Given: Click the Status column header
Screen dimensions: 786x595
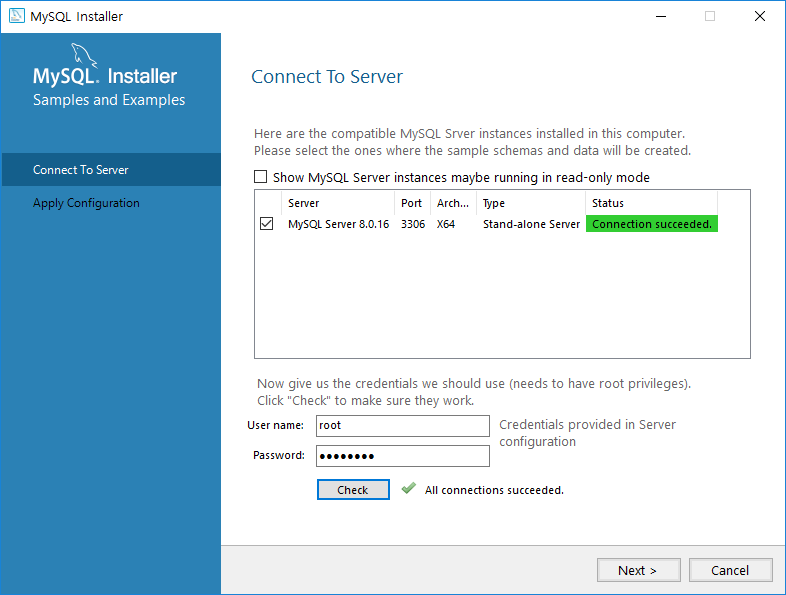Looking at the screenshot, I should click(x=651, y=203).
